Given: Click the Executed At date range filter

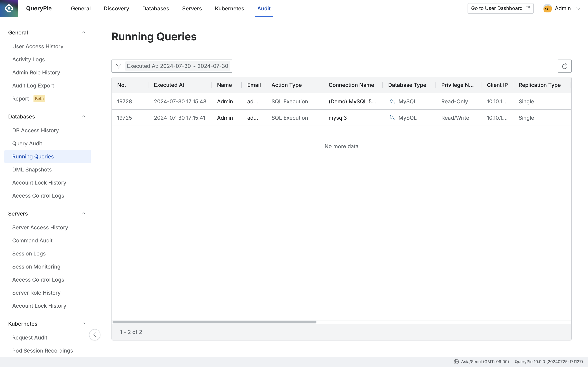Looking at the screenshot, I should 177,66.
